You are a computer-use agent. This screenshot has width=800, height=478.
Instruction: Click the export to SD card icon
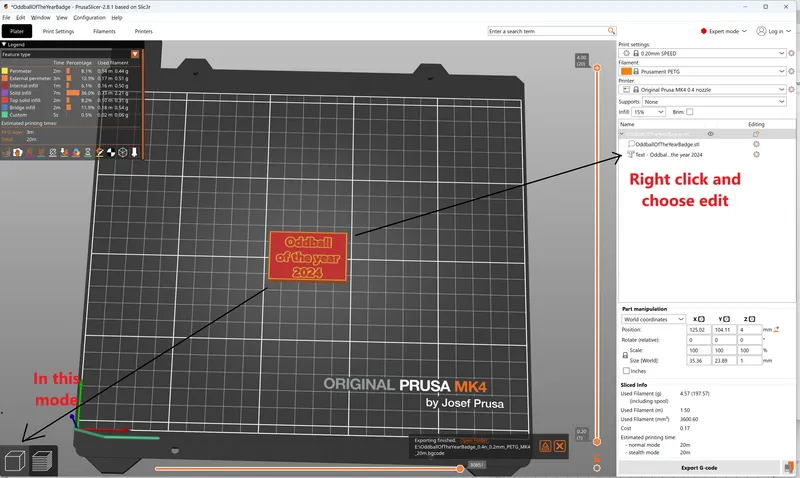point(789,467)
